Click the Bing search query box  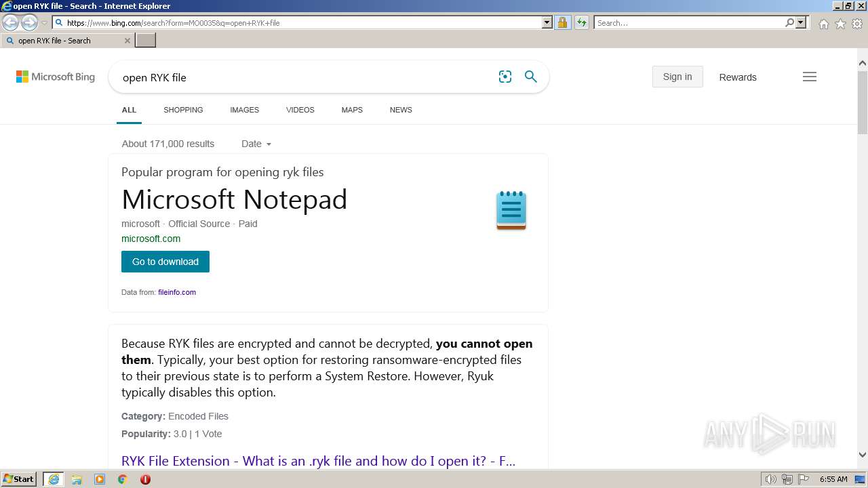click(x=305, y=77)
